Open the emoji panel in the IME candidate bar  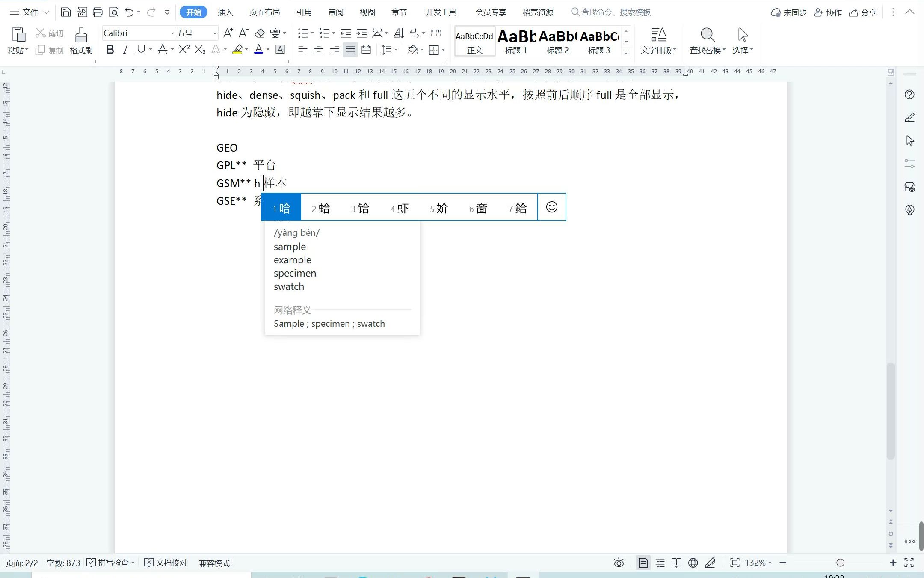tap(551, 207)
